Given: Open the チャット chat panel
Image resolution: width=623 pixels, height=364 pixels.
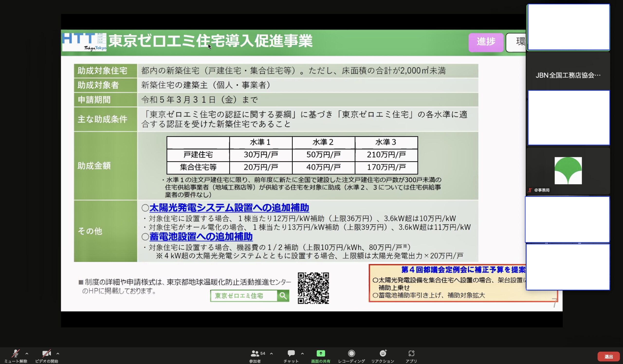Looking at the screenshot, I should (x=291, y=356).
